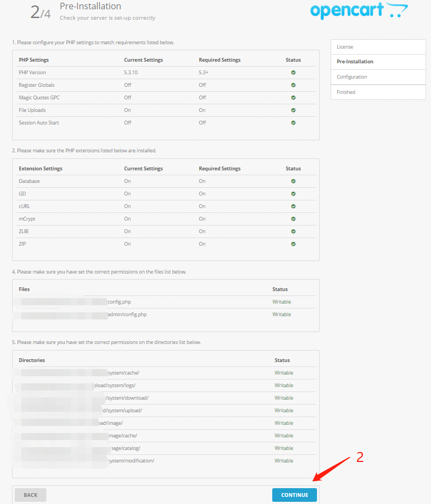Click the 'Extension Settings' column header
431x504 pixels.
40,169
